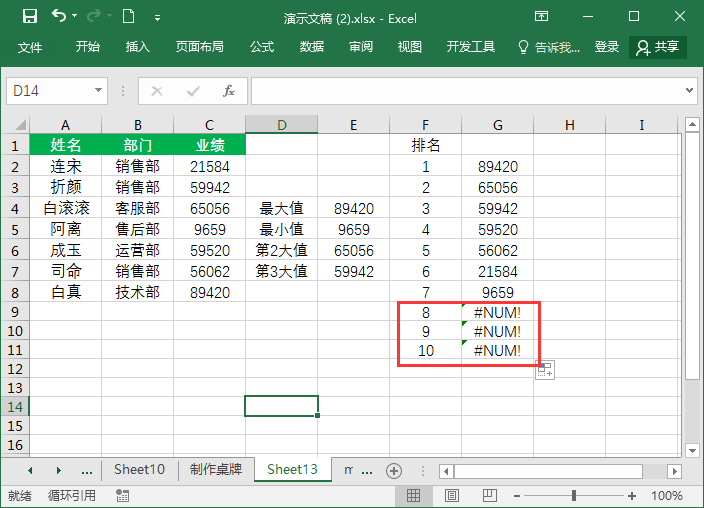Click the previous sheet navigation arrow
Image resolution: width=704 pixels, height=508 pixels.
[x=30, y=471]
